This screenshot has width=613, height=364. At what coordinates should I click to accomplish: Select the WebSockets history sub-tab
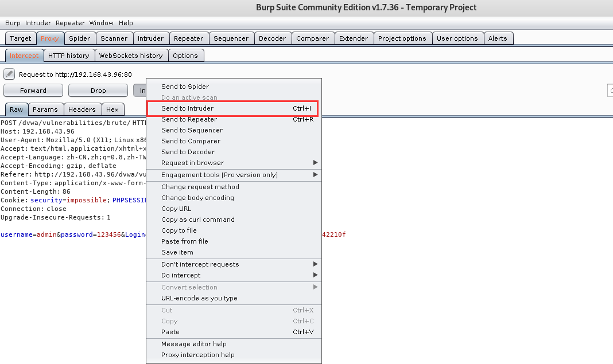click(130, 56)
